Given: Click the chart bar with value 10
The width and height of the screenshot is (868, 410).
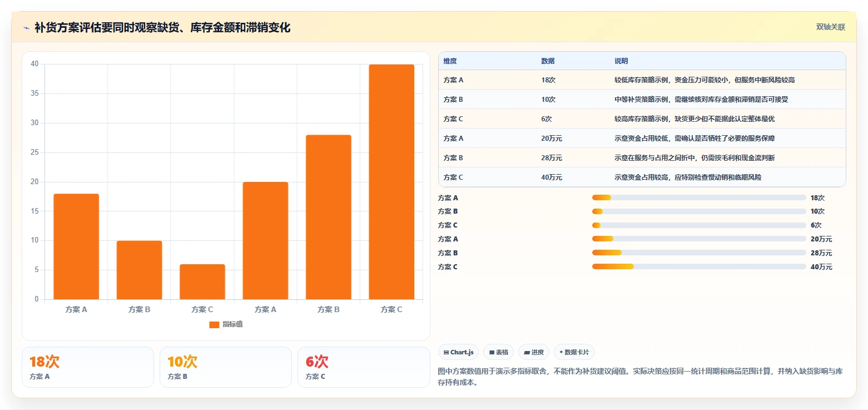Looking at the screenshot, I should pos(139,270).
